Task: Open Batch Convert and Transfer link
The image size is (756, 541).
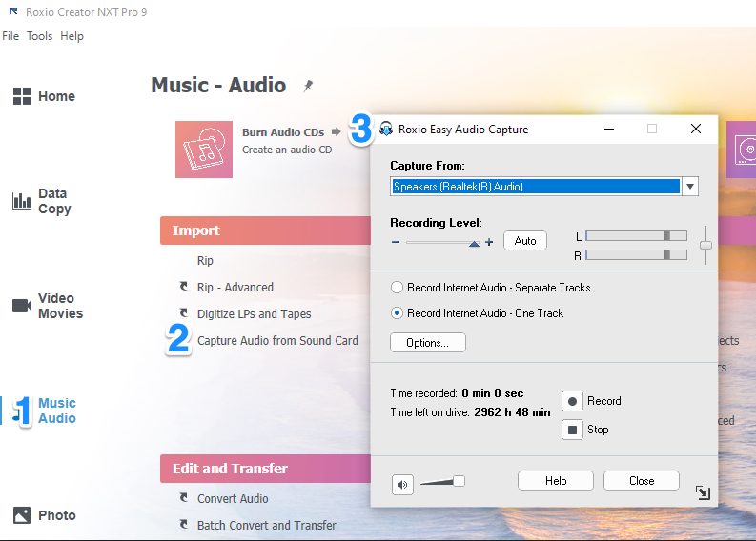Action: pos(267,525)
